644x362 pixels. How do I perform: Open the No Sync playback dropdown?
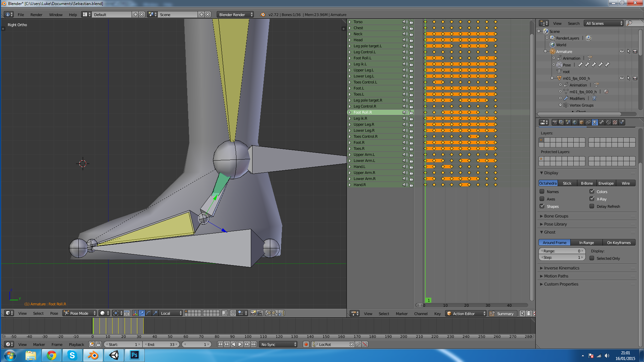pos(278,344)
